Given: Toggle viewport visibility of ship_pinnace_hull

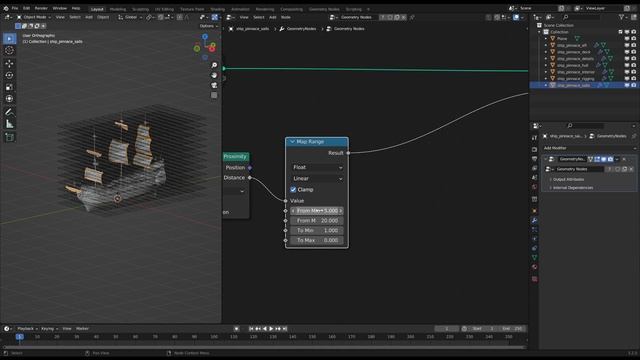Looking at the screenshot, I should [627, 65].
